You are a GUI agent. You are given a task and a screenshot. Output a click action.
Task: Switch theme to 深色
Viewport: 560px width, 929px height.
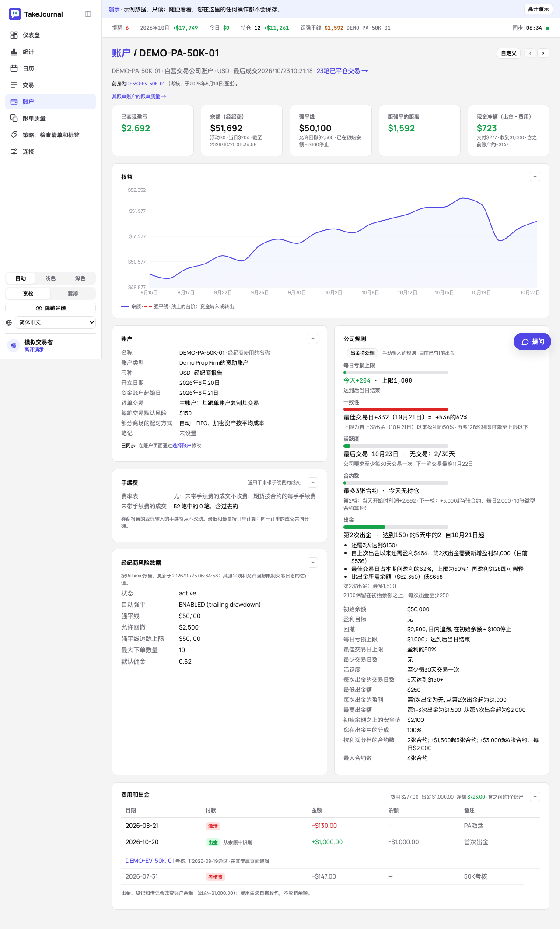80,278
